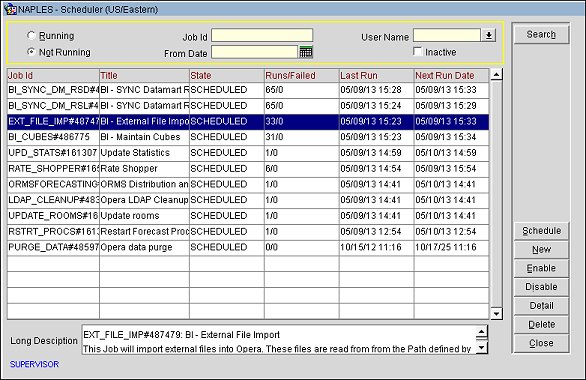This screenshot has width=586, height=380.
Task: Click the From Date input field
Action: pos(255,52)
